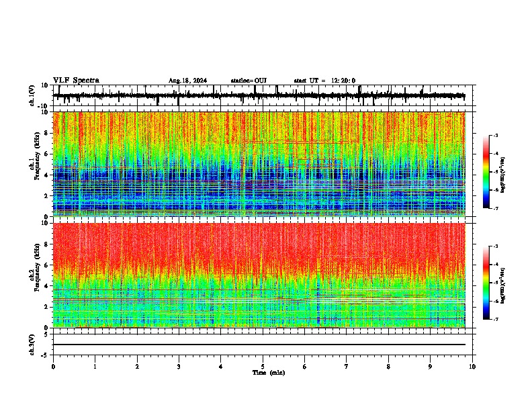The height and width of the screenshot is (411, 532).
Task: Click time axis tick label "2"
Action: [x=137, y=367]
